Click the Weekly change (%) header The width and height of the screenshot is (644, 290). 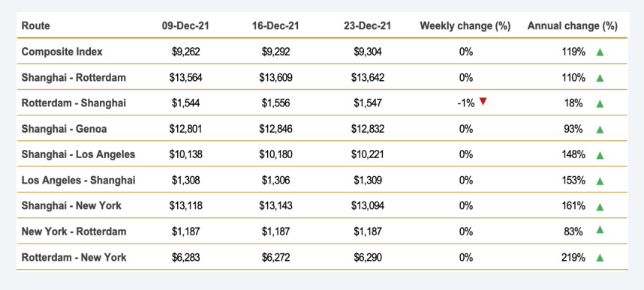pos(465,25)
